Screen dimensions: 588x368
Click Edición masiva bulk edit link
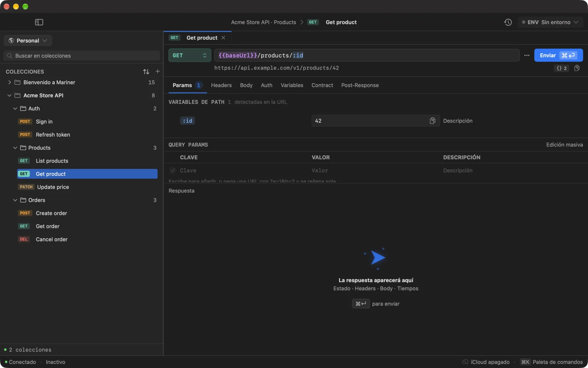[x=564, y=145]
